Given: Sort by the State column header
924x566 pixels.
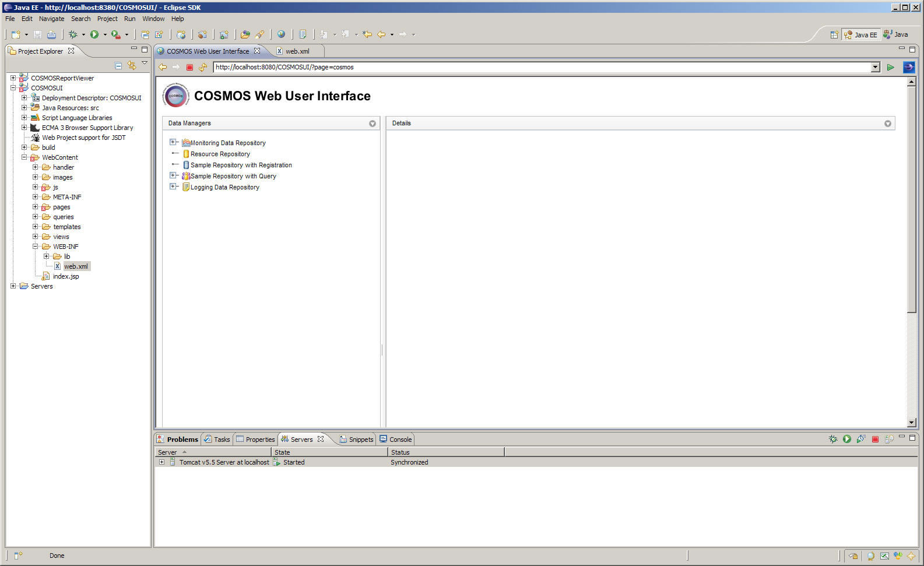Looking at the screenshot, I should click(x=329, y=452).
